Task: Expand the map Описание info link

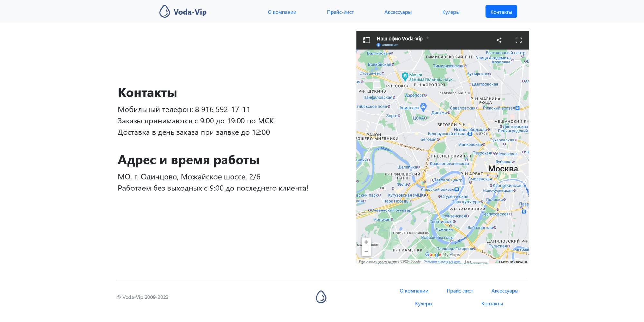Action: click(387, 45)
